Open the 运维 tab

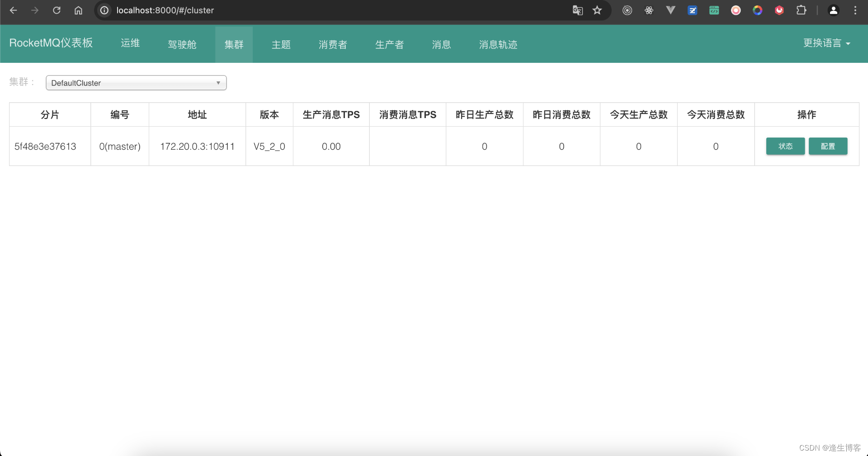pos(130,43)
